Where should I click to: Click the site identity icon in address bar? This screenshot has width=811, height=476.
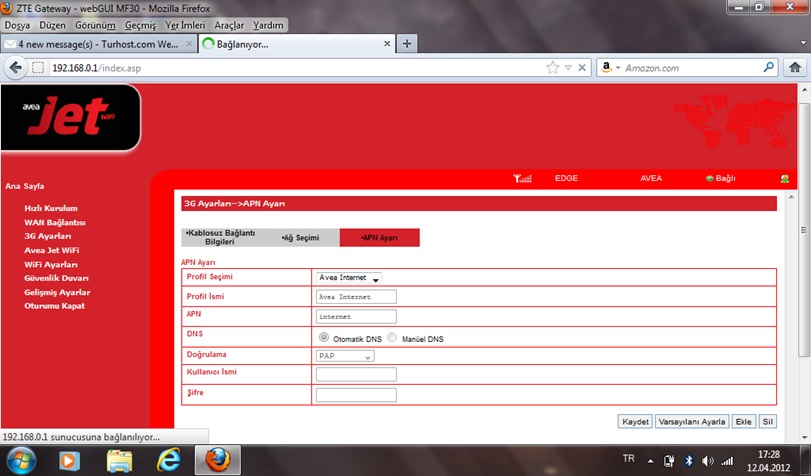(x=38, y=68)
